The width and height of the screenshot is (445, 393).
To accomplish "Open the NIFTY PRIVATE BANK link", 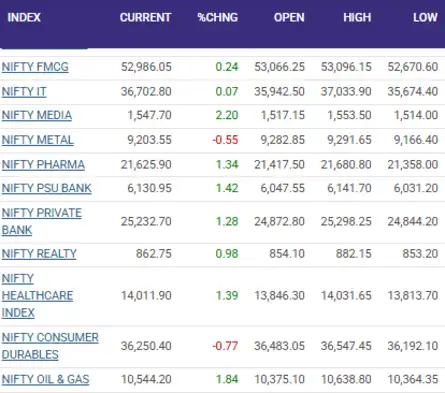I will coord(42,222).
